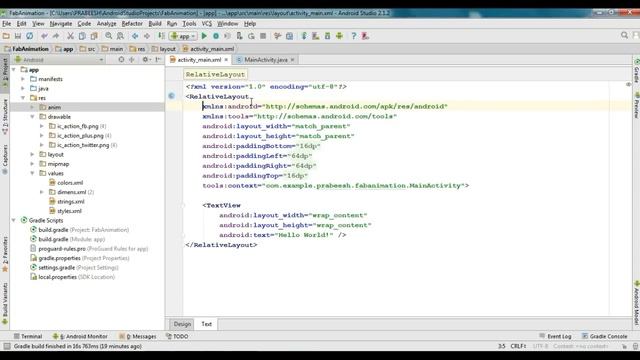Open the File menu

(x=7, y=24)
